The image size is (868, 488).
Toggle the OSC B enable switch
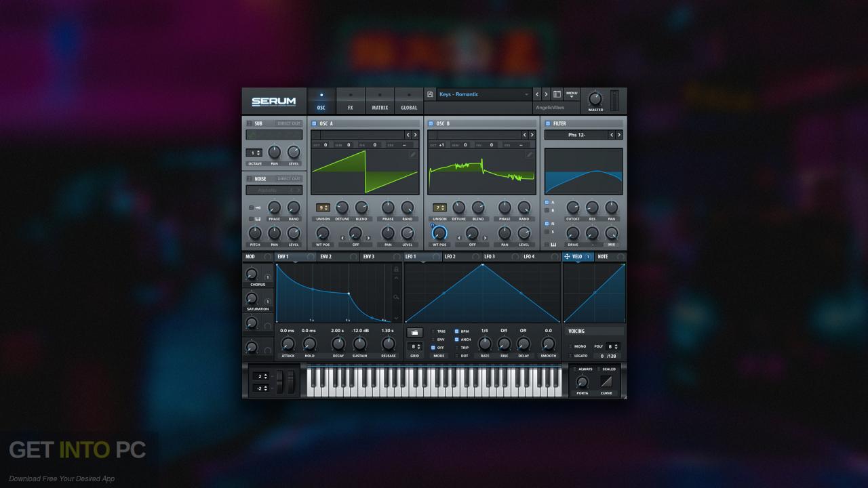[431, 123]
